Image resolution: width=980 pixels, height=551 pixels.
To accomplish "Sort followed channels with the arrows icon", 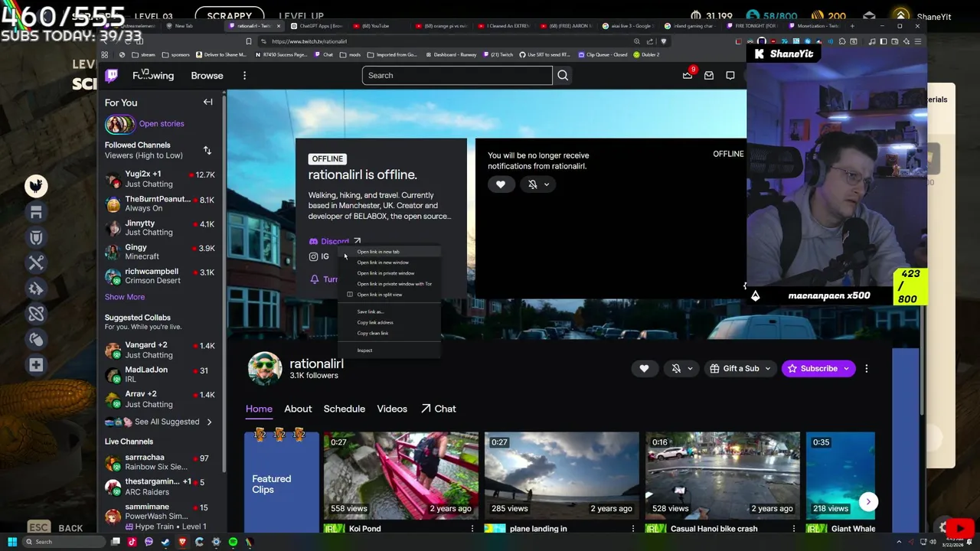I will 207,150.
